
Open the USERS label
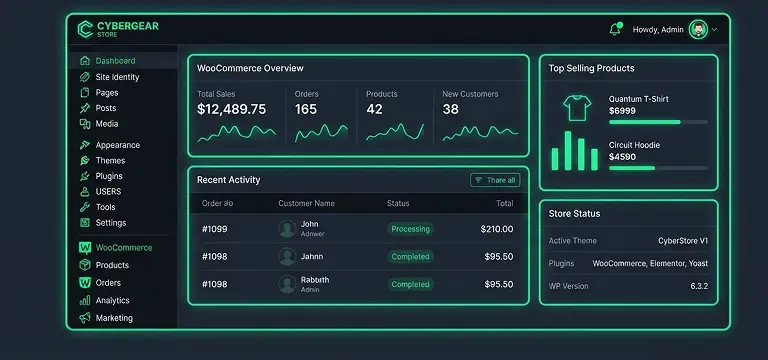(108, 192)
